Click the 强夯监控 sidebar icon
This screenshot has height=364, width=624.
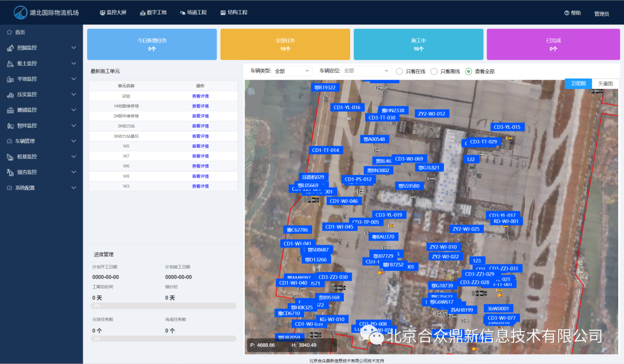point(10,172)
